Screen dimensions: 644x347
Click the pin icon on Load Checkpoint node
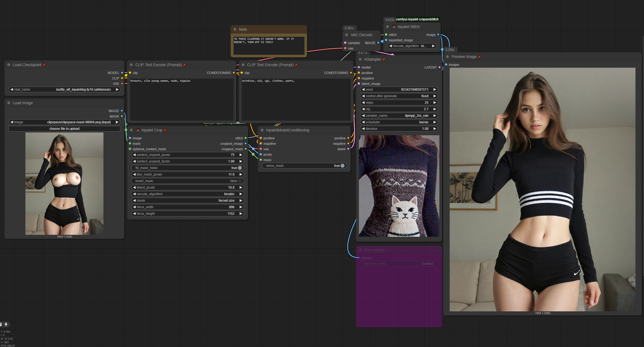44,65
